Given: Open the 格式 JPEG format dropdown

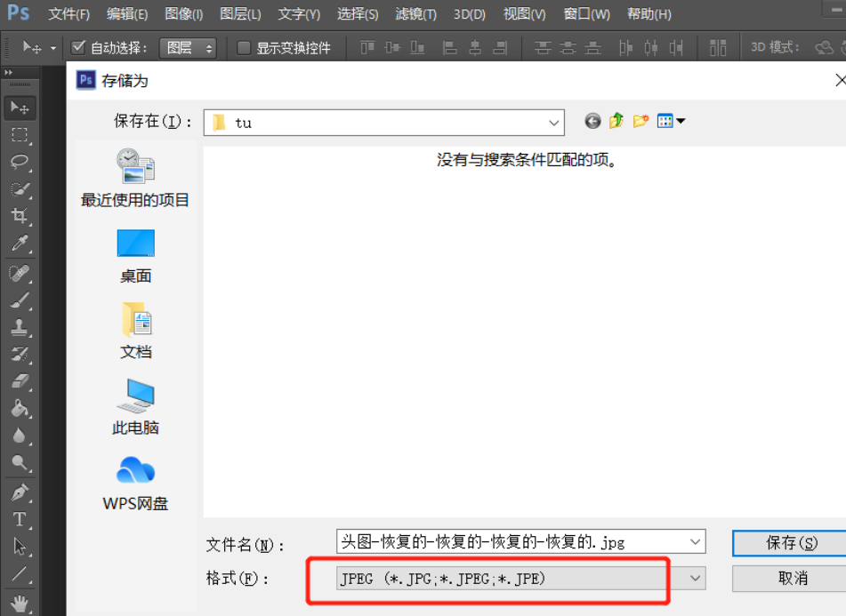Looking at the screenshot, I should [520, 579].
